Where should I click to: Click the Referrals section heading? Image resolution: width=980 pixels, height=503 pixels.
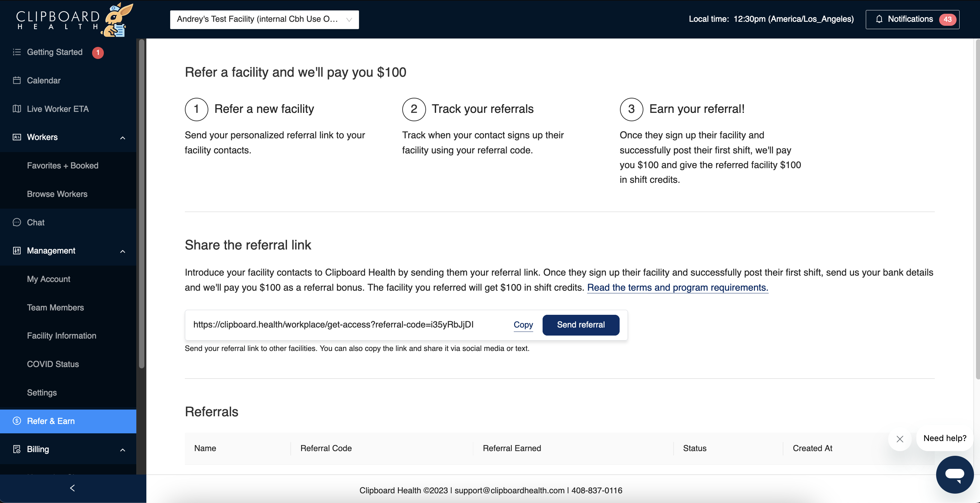pyautogui.click(x=212, y=412)
